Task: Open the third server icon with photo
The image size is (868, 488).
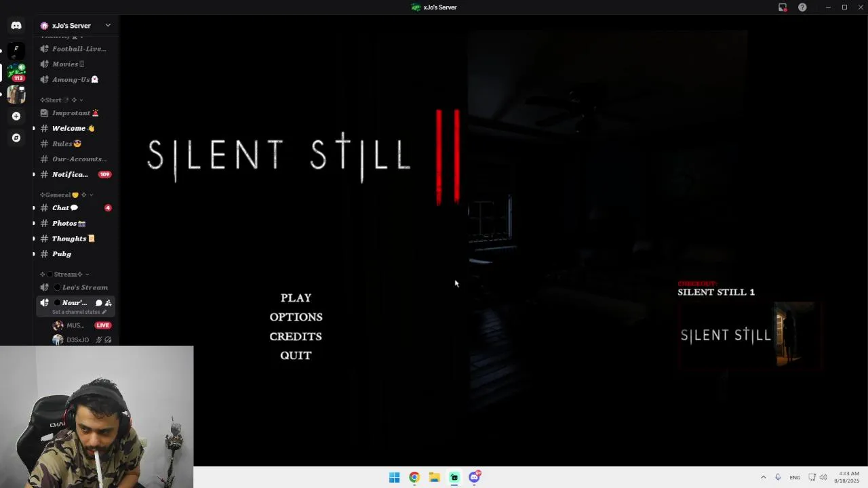Action: point(16,94)
